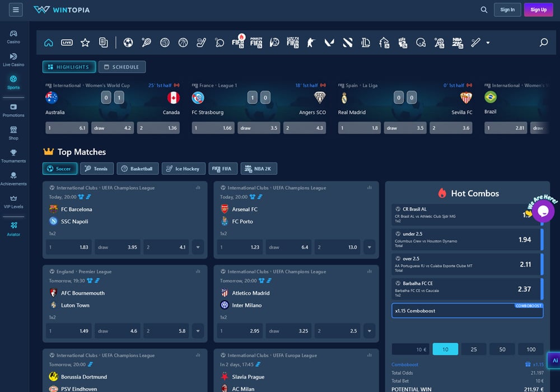Image resolution: width=560 pixels, height=392 pixels.
Task: Choose the 10 stake chip
Action: tap(445, 349)
